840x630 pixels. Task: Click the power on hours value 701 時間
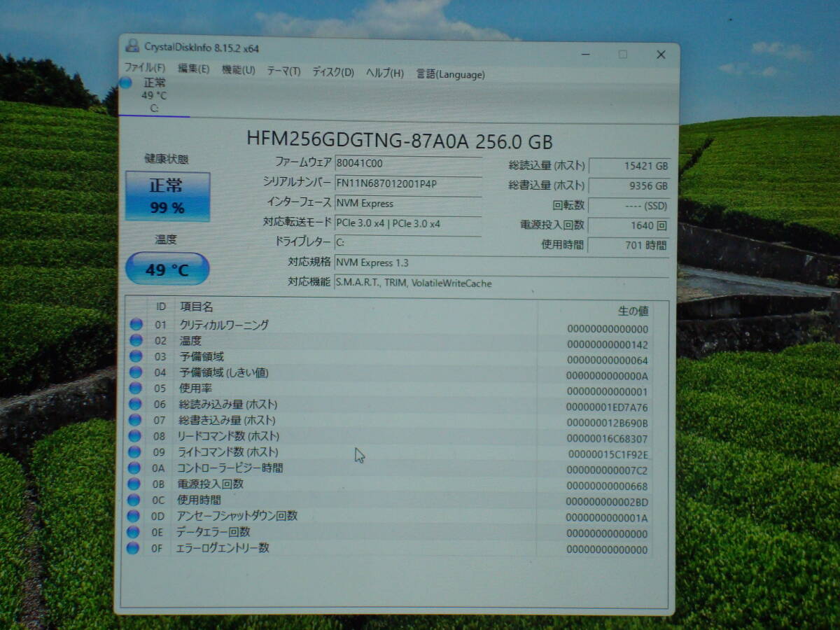point(628,245)
